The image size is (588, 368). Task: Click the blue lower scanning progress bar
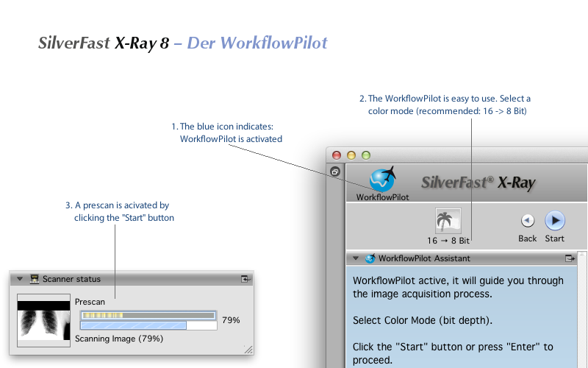tap(134, 325)
